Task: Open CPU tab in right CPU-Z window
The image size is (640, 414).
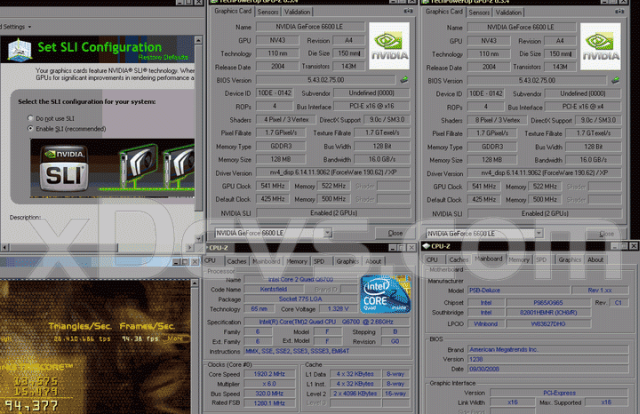Action: pyautogui.click(x=432, y=260)
